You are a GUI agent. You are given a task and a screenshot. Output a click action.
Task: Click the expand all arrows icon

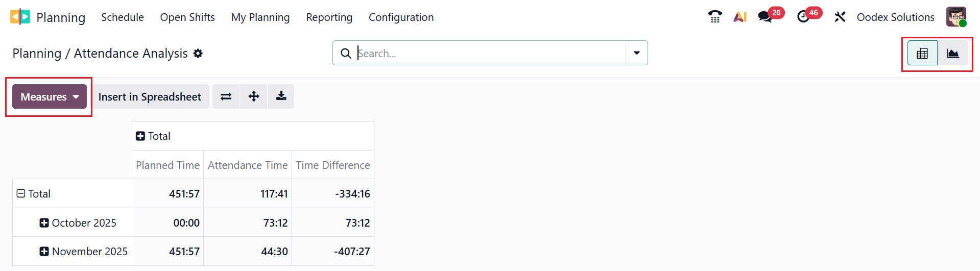pyautogui.click(x=254, y=96)
